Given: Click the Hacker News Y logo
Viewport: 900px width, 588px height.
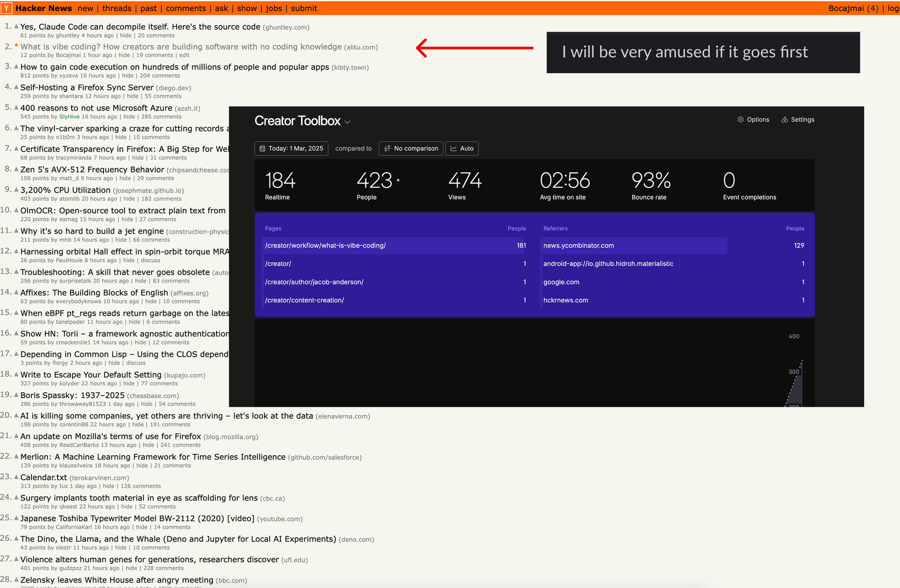Looking at the screenshot, I should [x=6, y=8].
